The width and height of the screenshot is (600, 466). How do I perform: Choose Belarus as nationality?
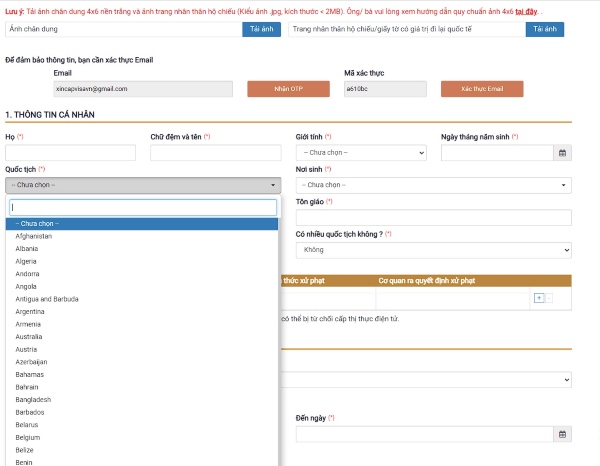[142, 425]
